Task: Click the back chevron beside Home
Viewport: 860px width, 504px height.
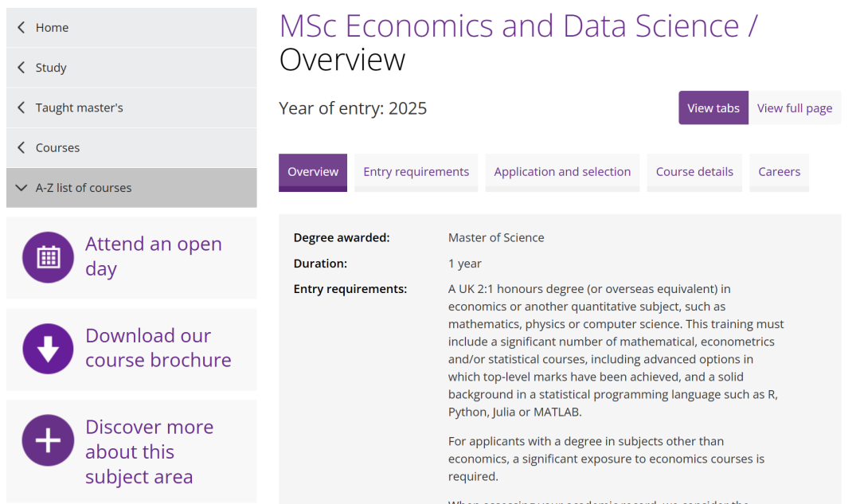Action: (x=21, y=27)
